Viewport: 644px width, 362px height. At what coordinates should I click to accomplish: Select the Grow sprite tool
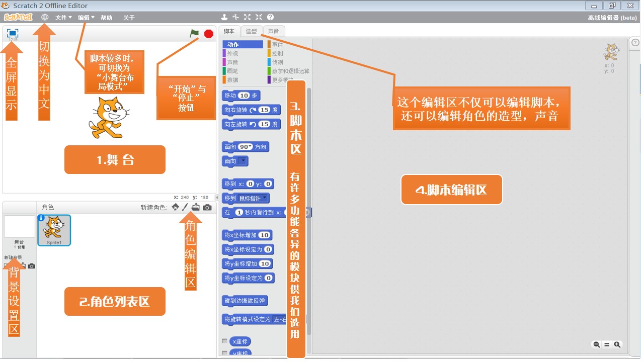tap(248, 17)
